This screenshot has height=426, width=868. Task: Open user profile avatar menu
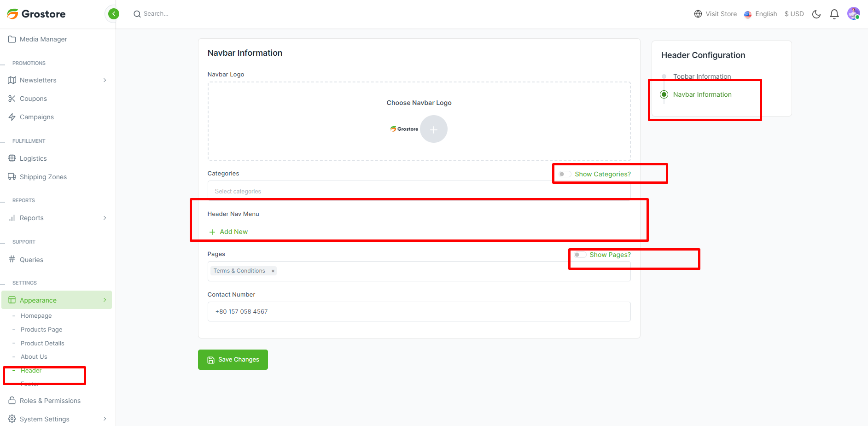853,14
